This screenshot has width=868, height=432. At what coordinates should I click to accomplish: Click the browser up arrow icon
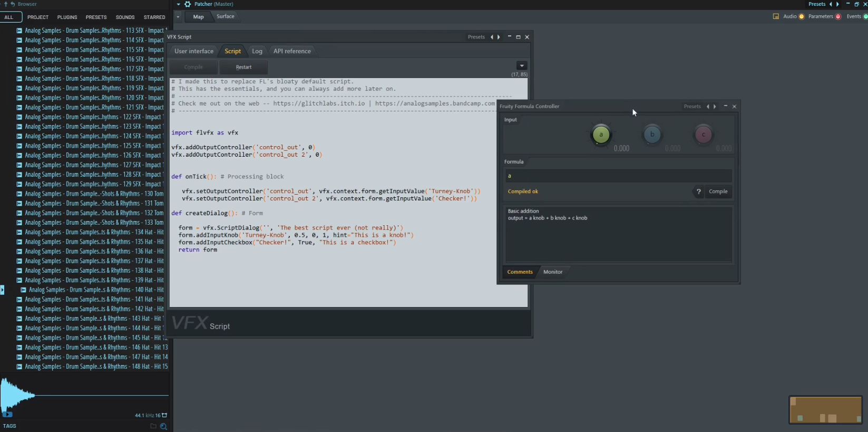point(6,4)
